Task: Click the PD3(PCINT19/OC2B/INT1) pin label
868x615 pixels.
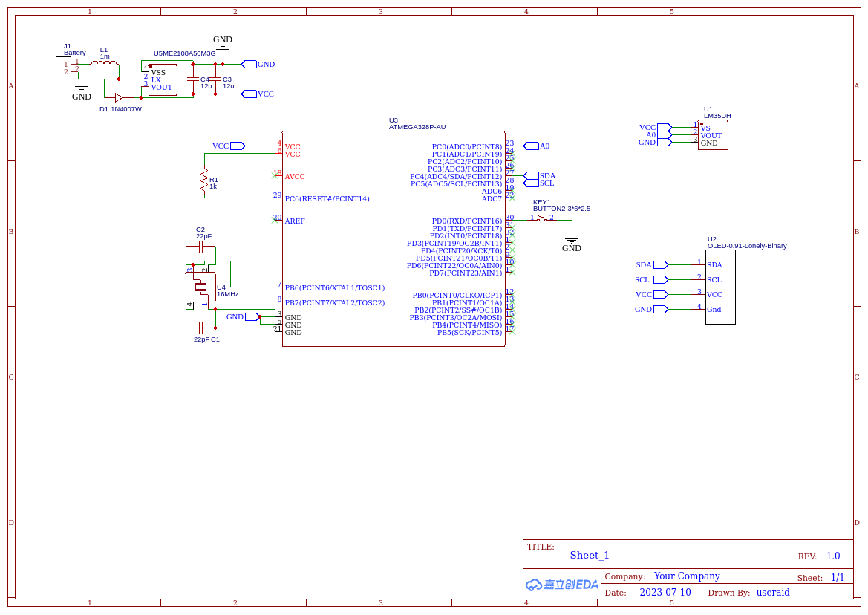Action: tap(454, 243)
